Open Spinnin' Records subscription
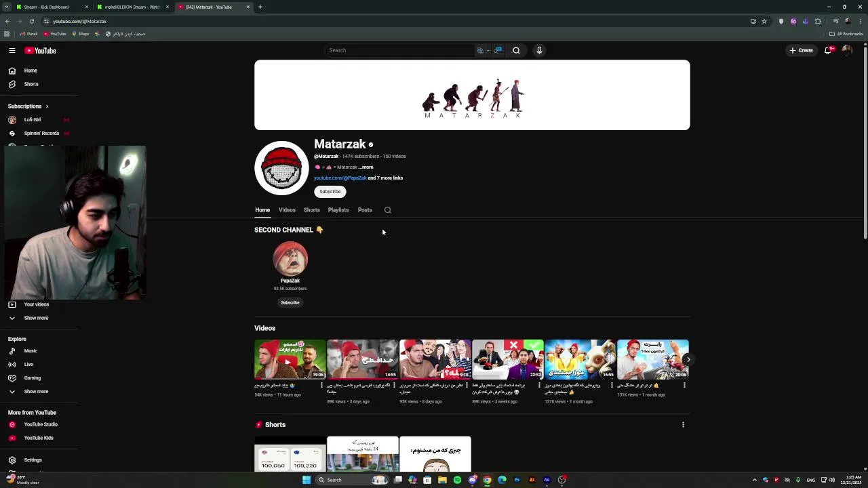868x488 pixels. (41, 133)
